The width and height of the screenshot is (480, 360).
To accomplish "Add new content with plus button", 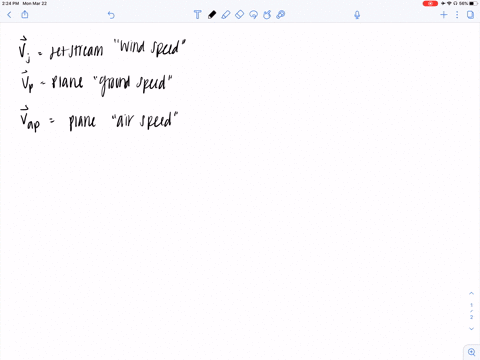I will point(444,15).
